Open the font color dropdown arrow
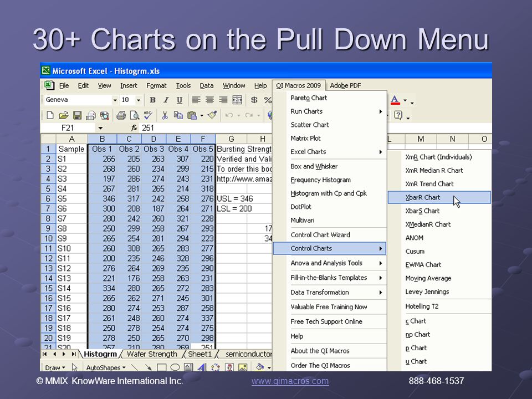The image size is (532, 399). point(405,100)
